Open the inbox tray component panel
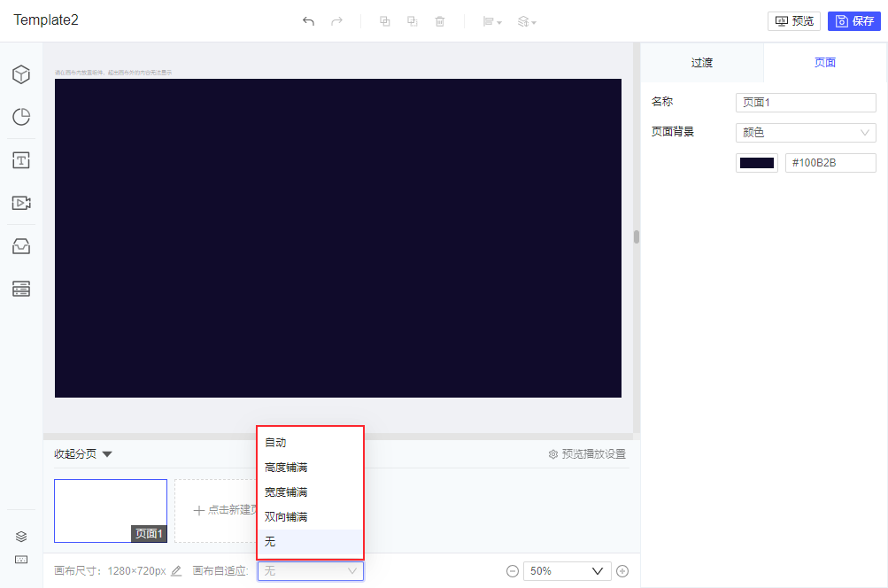888x588 pixels. (21, 246)
